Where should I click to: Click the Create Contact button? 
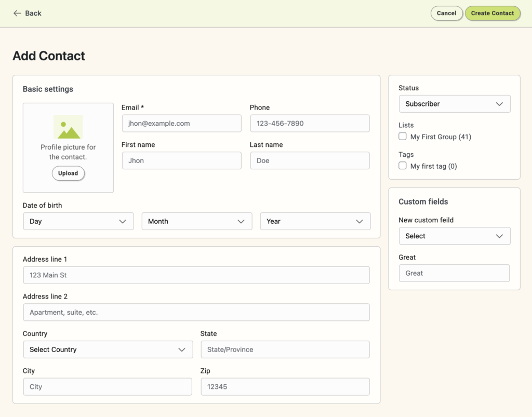pos(492,13)
